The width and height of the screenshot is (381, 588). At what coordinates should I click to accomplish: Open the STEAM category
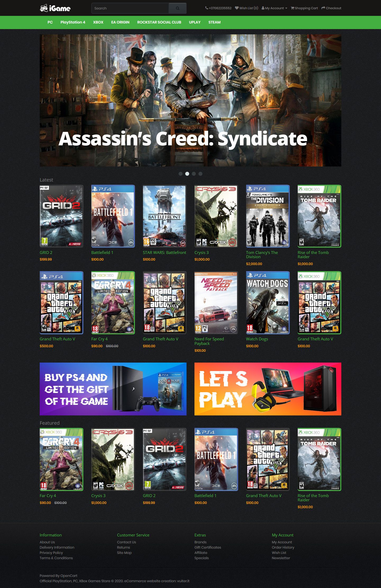tap(214, 22)
